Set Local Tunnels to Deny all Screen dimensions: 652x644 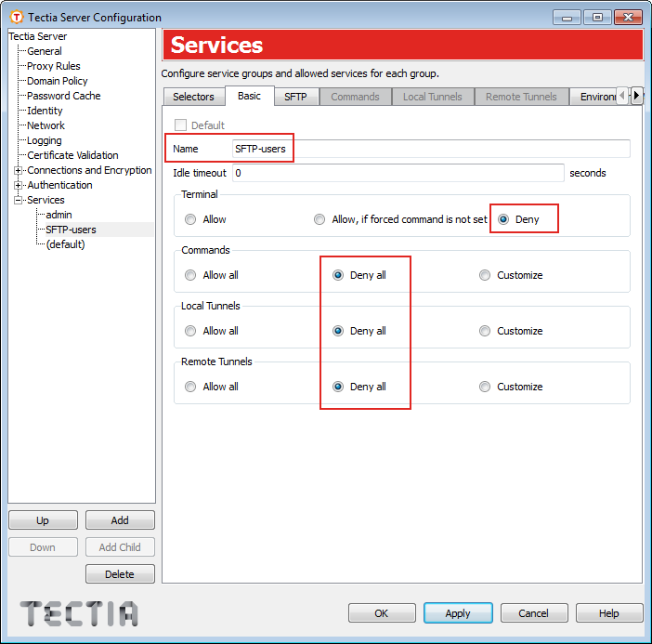338,331
